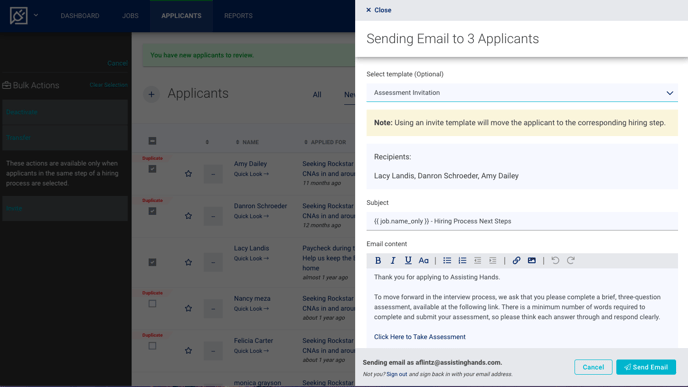688x387 pixels.
Task: Insert a numbered list
Action: (x=462, y=261)
